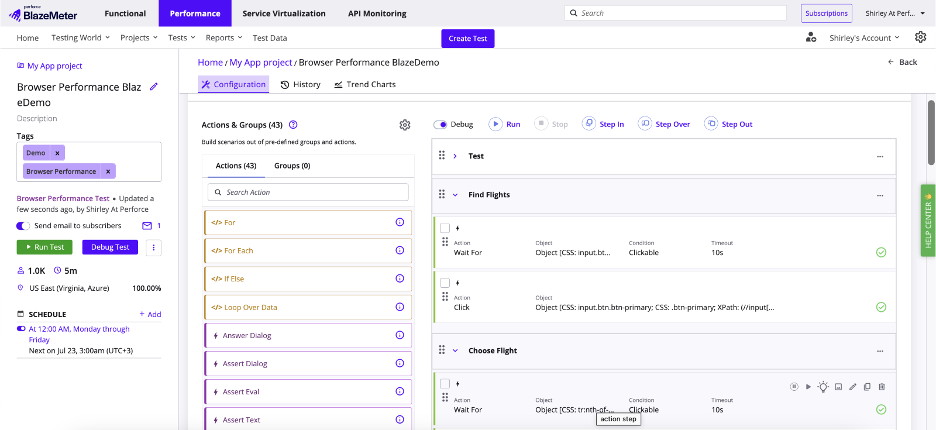Screen dimensions: 936x430
Task: Open the Reports dropdown menu
Action: coord(224,38)
